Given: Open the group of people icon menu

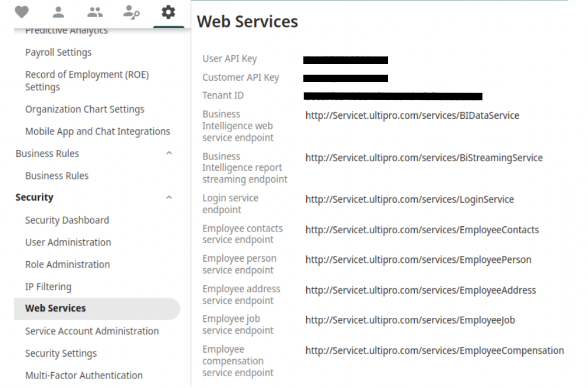Looking at the screenshot, I should (95, 12).
